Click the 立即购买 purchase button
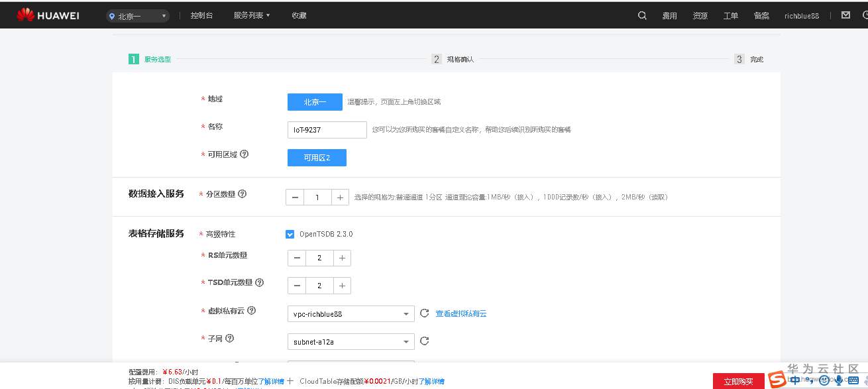Viewport: 868px width, 389px height. click(740, 380)
